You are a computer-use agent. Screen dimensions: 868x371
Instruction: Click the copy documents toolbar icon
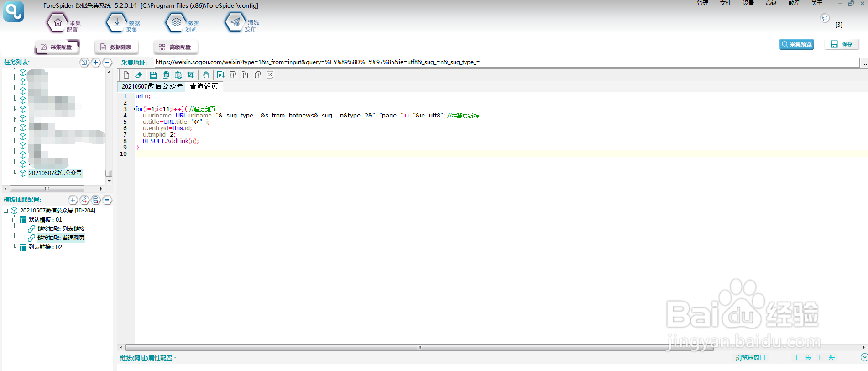(x=166, y=75)
